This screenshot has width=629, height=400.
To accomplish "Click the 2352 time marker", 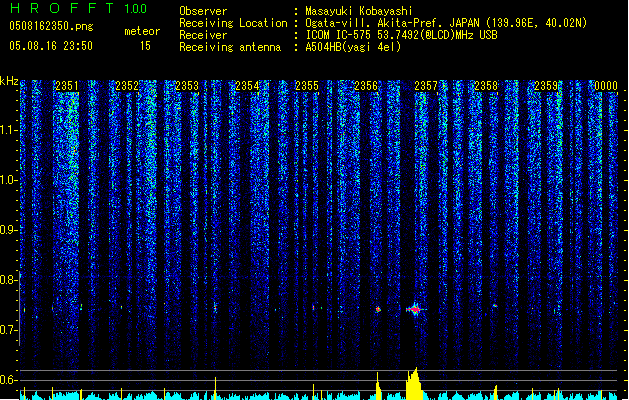I will coord(127,86).
